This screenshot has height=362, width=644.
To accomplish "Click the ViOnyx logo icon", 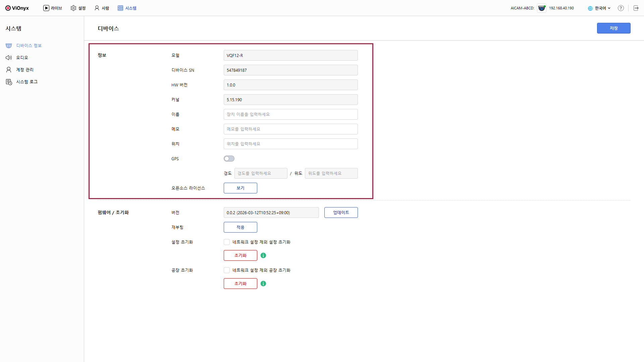I will click(x=8, y=8).
